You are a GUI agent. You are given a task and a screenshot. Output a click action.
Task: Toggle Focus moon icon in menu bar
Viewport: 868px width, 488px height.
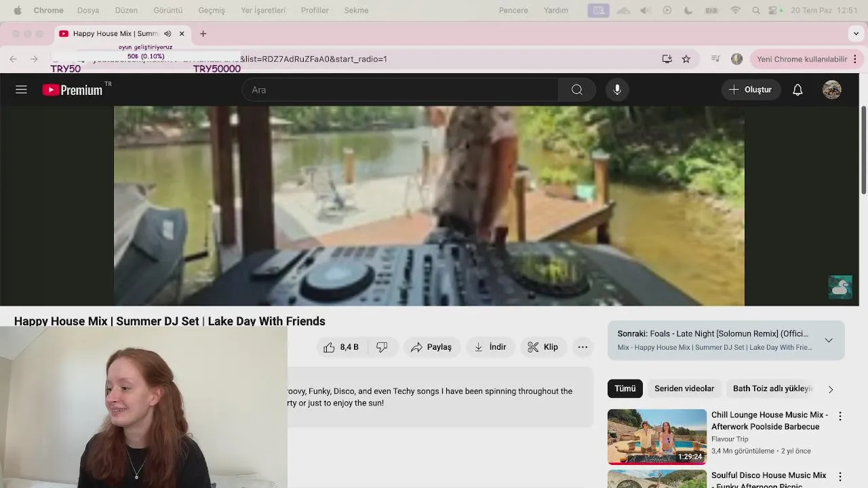point(688,10)
